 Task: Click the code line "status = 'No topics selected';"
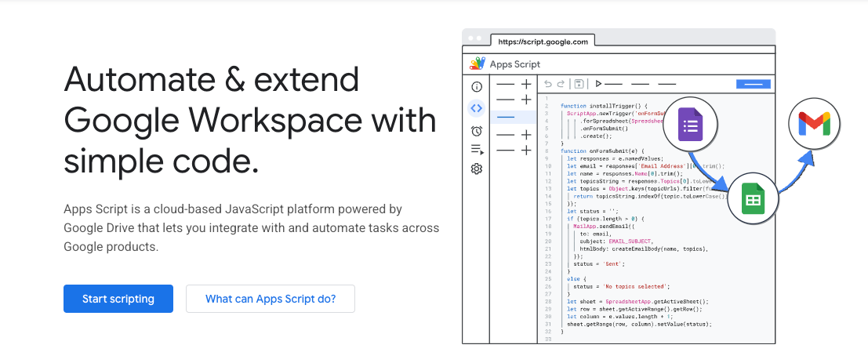point(622,286)
